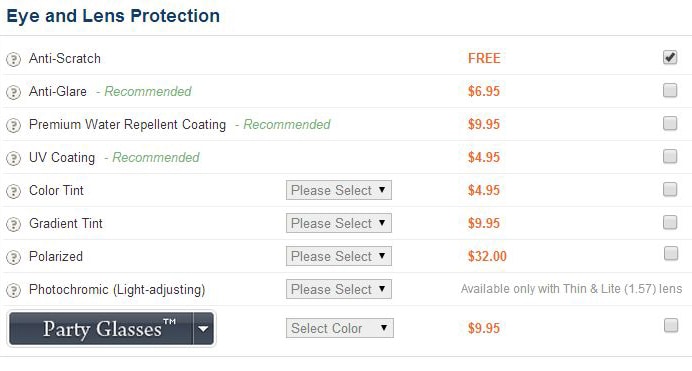Expand the Party Glasses arrow
Viewport: 692px width, 371px height.
(x=203, y=329)
